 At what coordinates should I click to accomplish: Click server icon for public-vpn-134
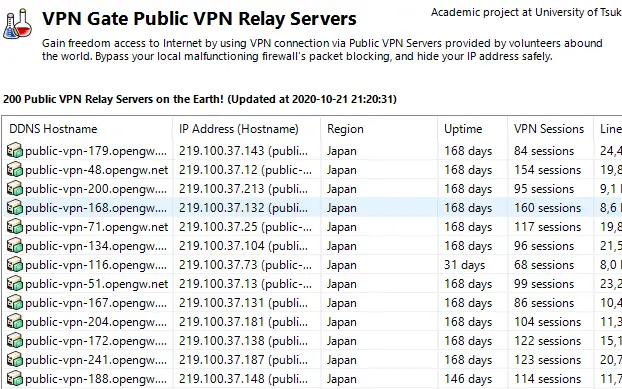pos(15,246)
